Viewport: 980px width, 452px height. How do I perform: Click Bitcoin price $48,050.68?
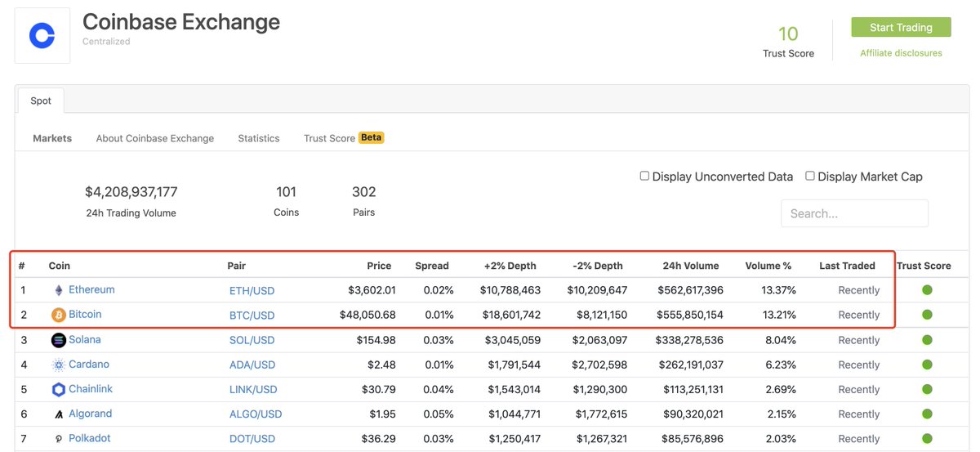pyautogui.click(x=369, y=315)
